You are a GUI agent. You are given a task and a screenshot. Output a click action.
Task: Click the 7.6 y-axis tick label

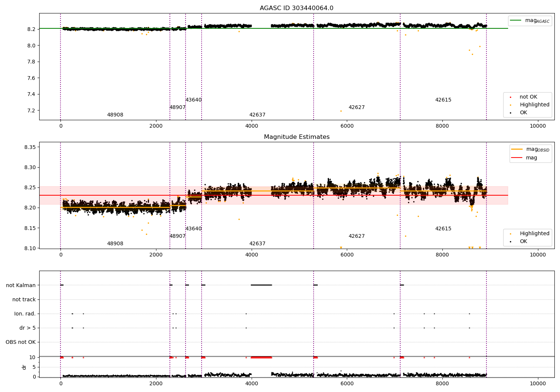(31, 78)
